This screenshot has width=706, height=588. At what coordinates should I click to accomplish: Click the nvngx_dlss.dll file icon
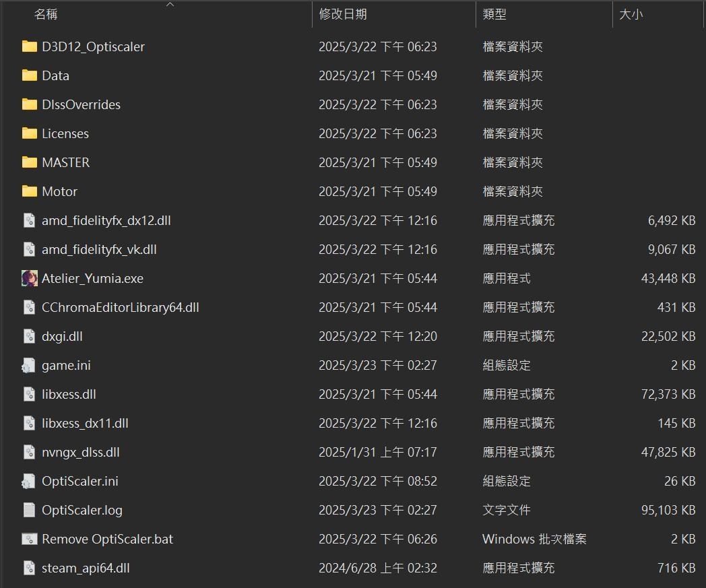pos(30,452)
